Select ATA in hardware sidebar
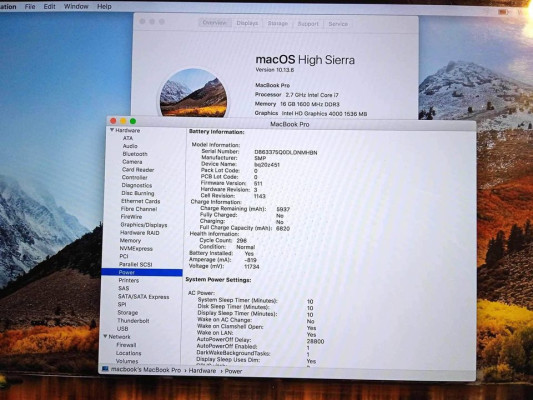 pyautogui.click(x=128, y=138)
